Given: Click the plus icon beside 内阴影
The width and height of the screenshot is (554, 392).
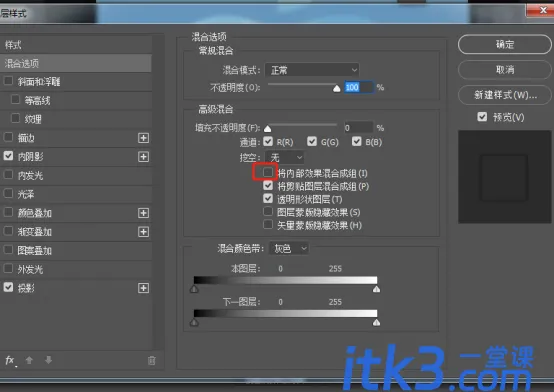Looking at the screenshot, I should [x=143, y=157].
